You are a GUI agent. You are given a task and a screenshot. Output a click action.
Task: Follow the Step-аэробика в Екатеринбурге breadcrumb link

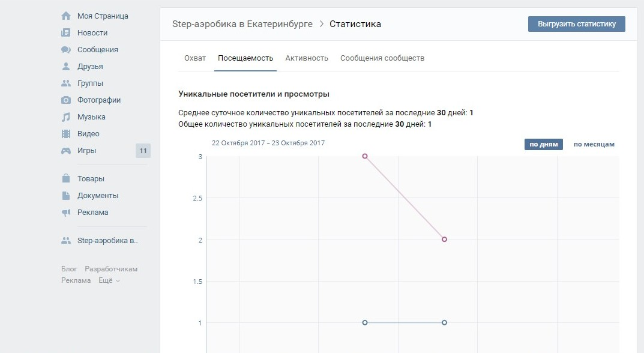242,24
